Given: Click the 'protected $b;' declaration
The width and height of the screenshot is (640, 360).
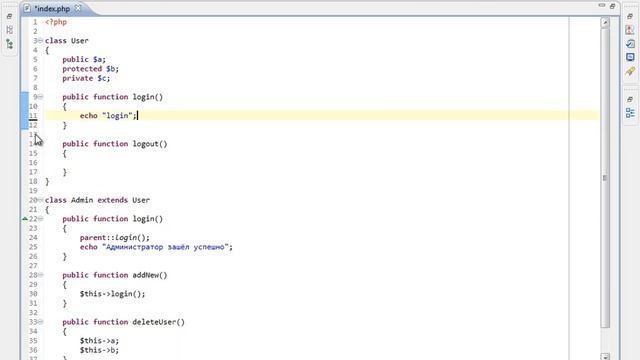Looking at the screenshot, I should pos(91,69).
